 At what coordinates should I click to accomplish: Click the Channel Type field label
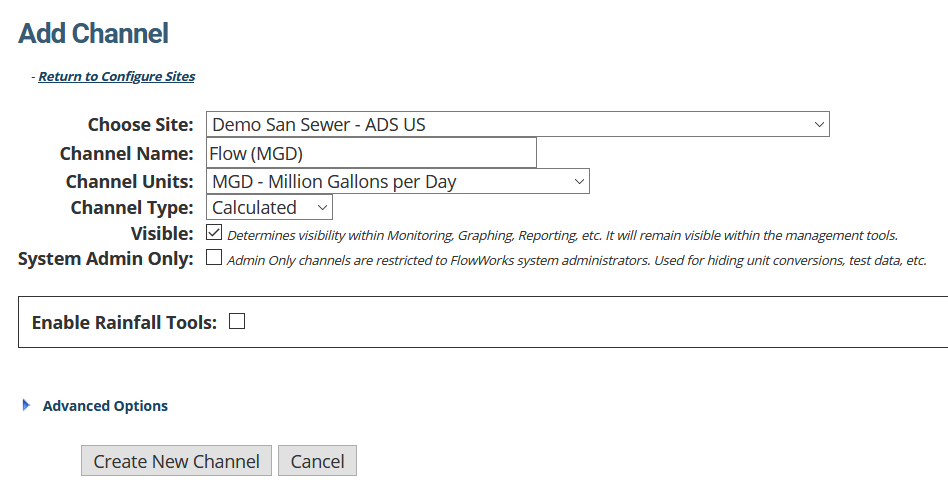point(132,207)
